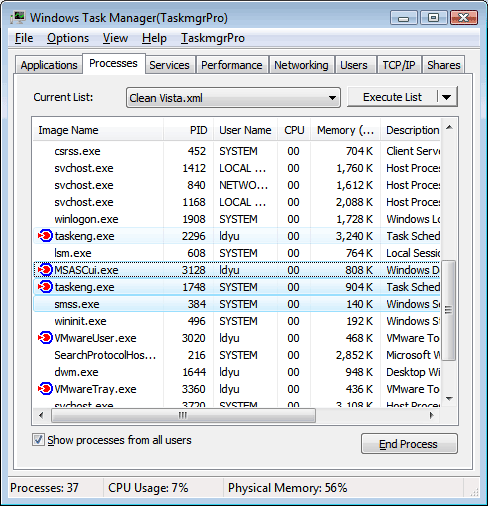Click the Execute List button

pos(392,97)
